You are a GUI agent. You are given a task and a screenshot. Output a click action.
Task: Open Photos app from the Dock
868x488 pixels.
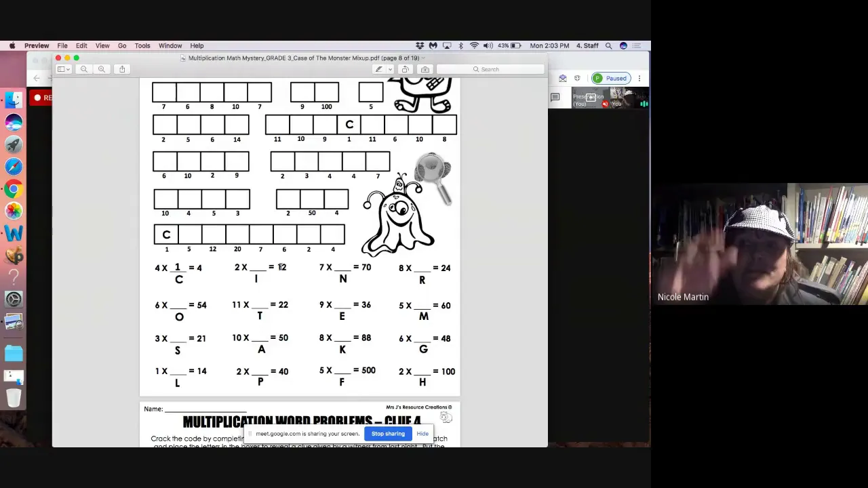click(x=14, y=211)
